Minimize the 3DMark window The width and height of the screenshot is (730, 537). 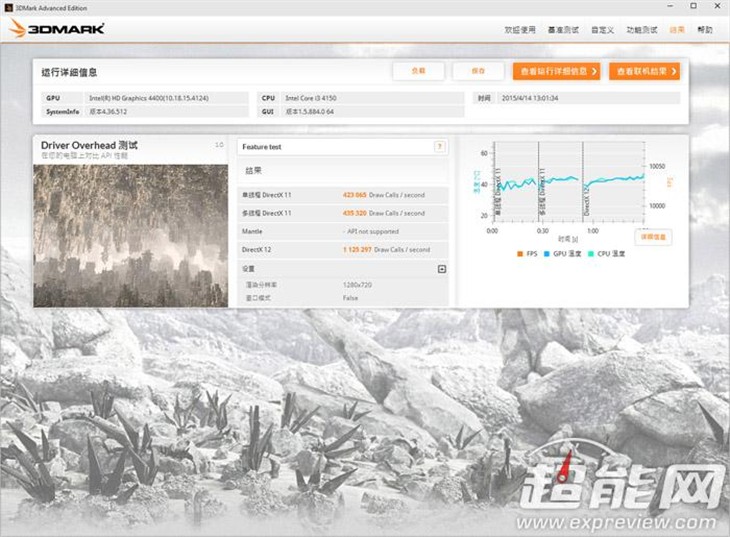(x=670, y=6)
